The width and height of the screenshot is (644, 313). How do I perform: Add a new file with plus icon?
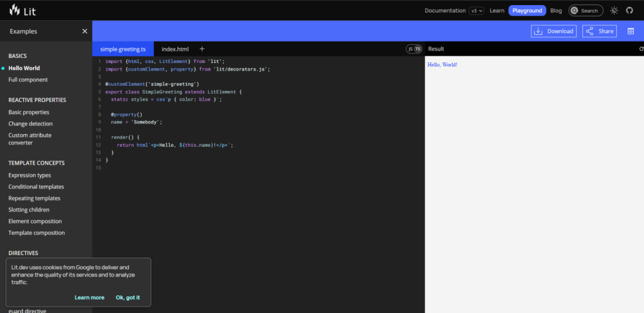coord(202,49)
